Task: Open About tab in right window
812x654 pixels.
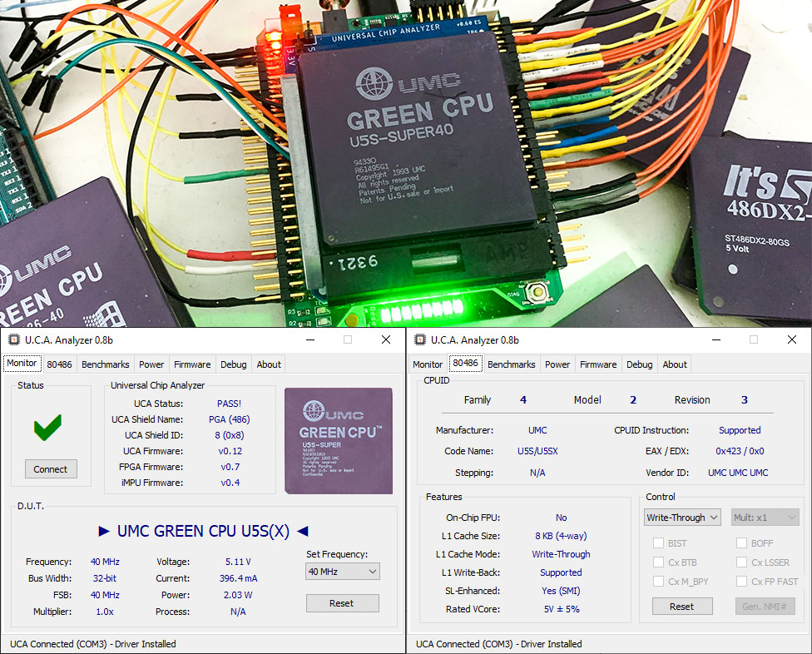Action: click(675, 364)
